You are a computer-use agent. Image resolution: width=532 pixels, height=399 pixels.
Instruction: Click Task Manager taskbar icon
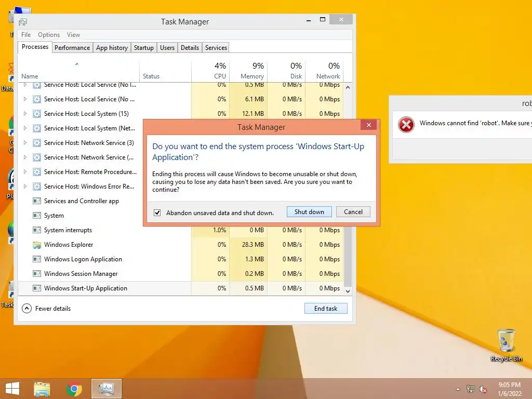click(x=106, y=389)
